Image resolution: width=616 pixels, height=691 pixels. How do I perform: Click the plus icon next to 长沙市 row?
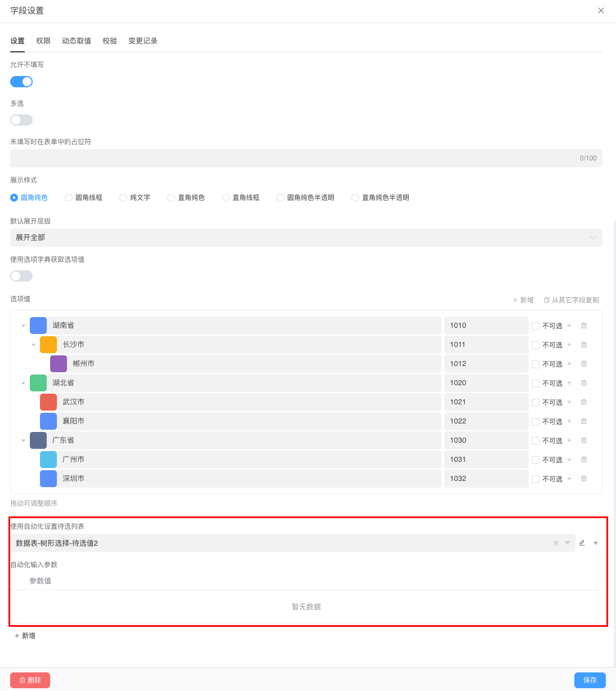click(569, 344)
